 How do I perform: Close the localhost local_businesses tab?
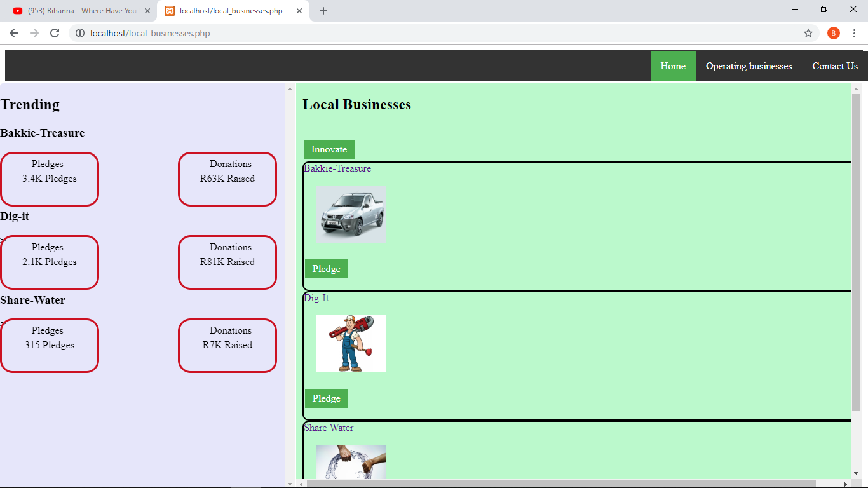(299, 11)
